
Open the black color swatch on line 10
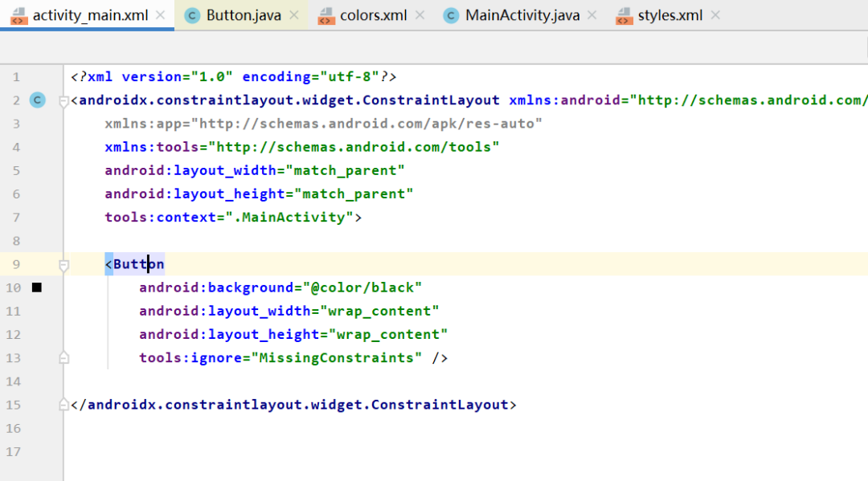point(36,287)
